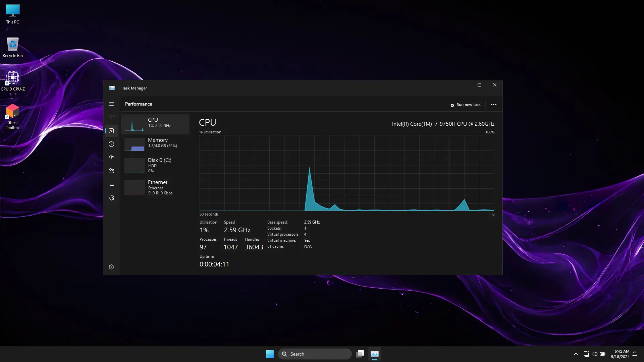This screenshot has width=644, height=362.
Task: Open the Processes page in the sidebar
Action: tap(111, 117)
